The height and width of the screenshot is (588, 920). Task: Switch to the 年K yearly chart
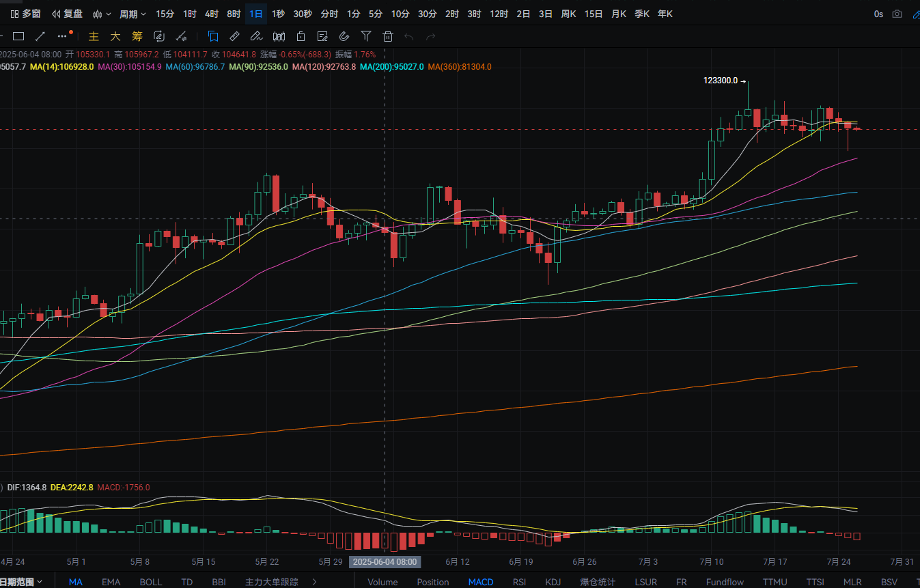[665, 14]
